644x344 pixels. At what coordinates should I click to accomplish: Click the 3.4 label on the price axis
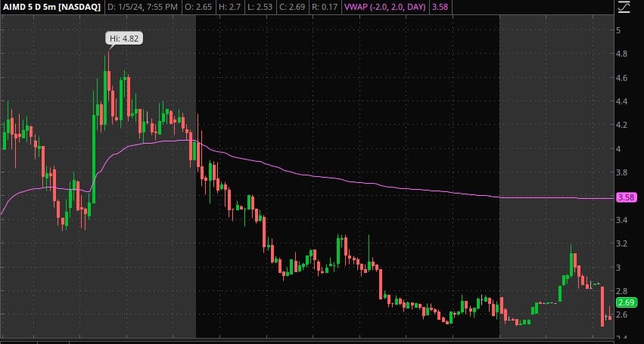[x=621, y=220]
